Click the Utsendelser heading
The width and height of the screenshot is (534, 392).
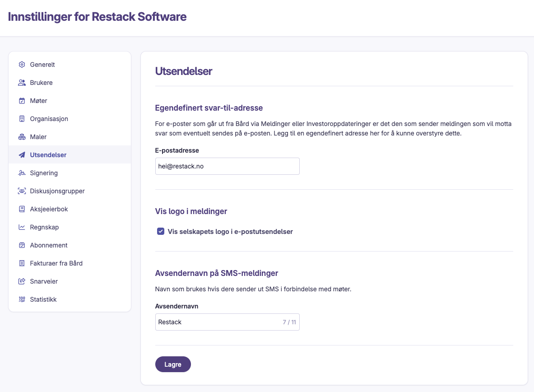click(184, 71)
